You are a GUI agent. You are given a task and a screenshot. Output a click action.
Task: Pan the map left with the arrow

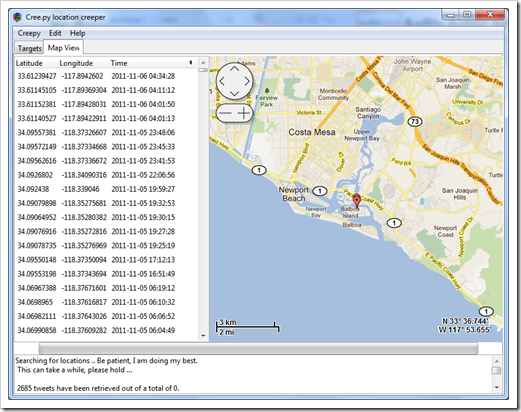pos(222,81)
